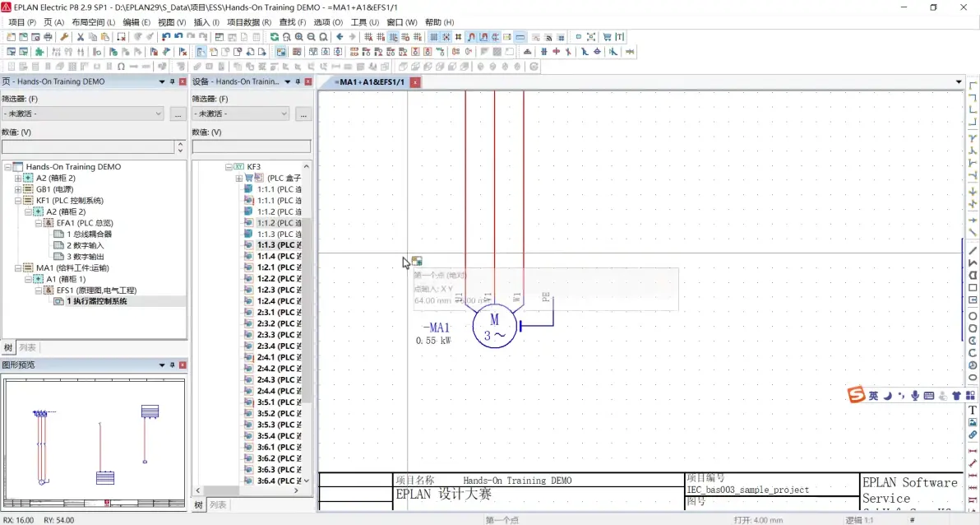Collapse the EFA1 (PLC 总览) node
The image size is (980, 525).
tap(38, 223)
